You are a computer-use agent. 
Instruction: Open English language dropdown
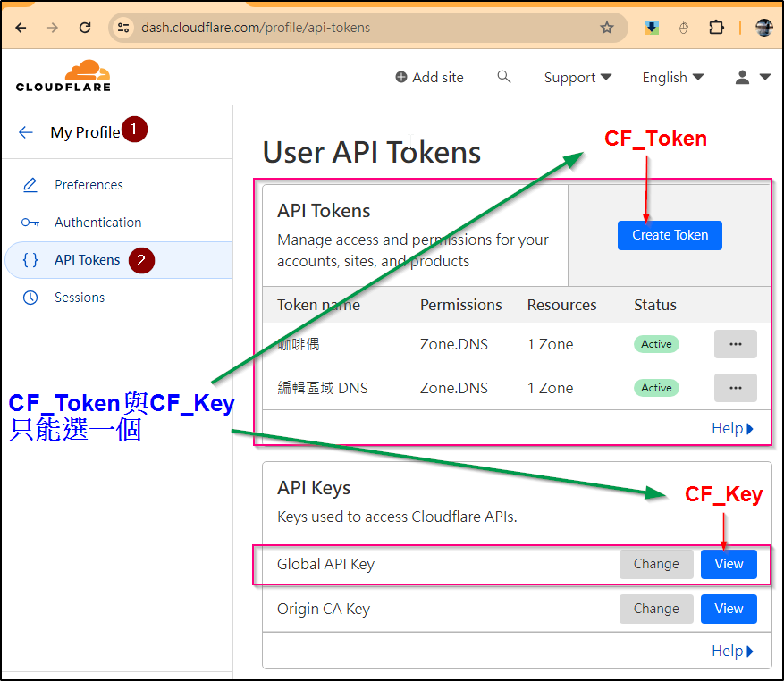[x=673, y=78]
